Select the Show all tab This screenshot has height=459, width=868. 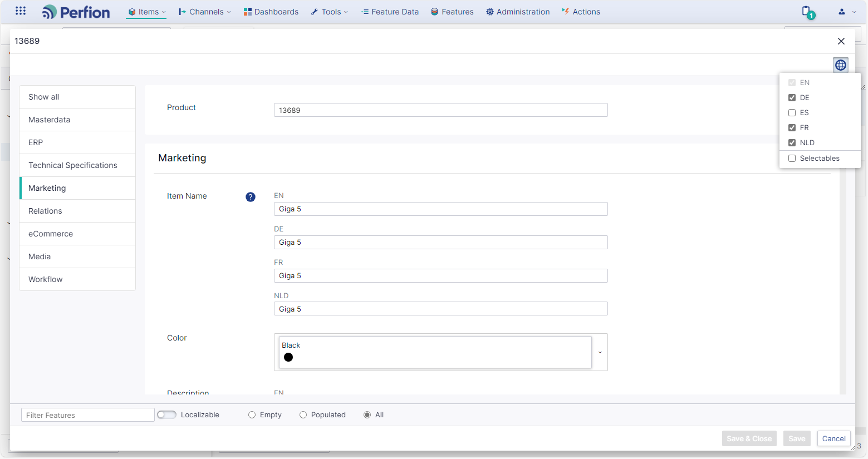point(77,97)
